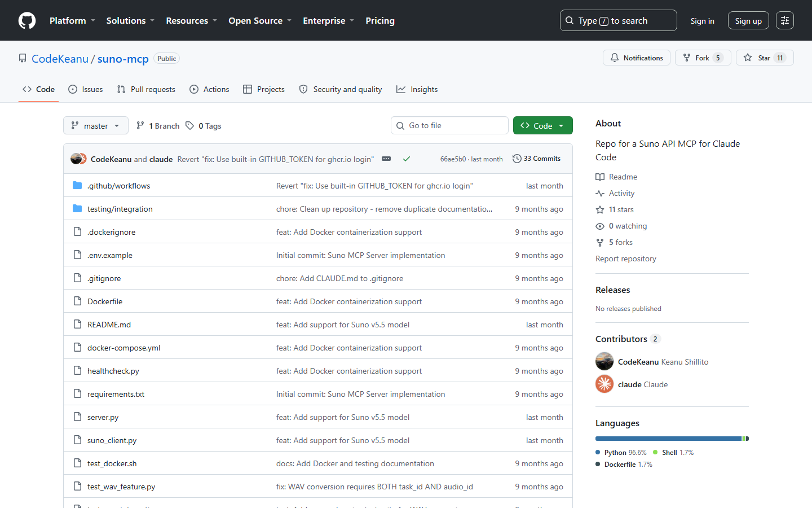Open Security and quality tab
The height and width of the screenshot is (508, 812).
point(341,89)
